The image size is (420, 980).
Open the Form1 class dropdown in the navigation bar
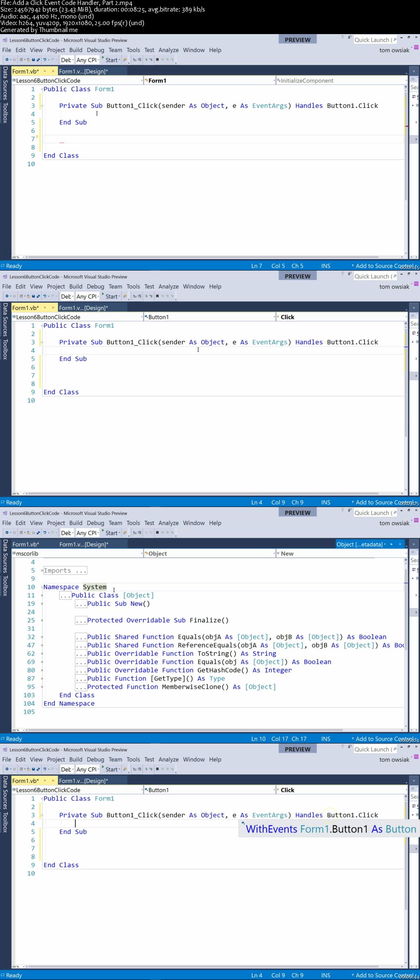209,80
